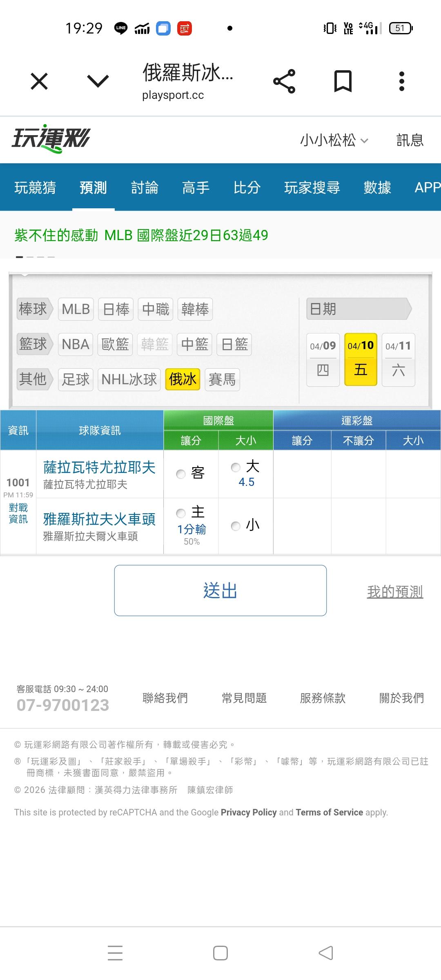Tap the battery indicator showing 51

point(401,28)
